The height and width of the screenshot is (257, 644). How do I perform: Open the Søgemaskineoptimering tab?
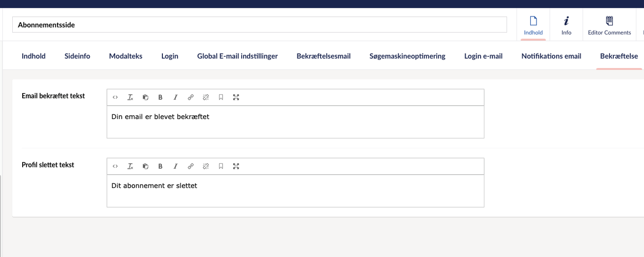407,56
